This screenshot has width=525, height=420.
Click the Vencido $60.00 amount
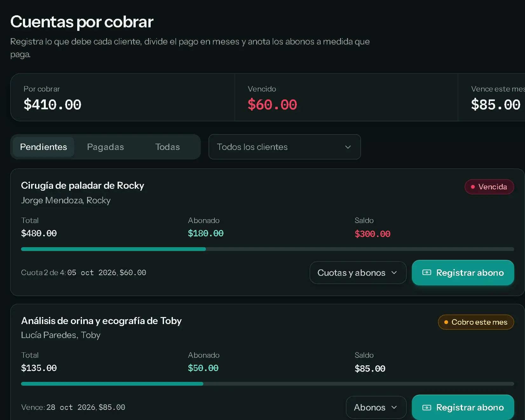coord(272,105)
